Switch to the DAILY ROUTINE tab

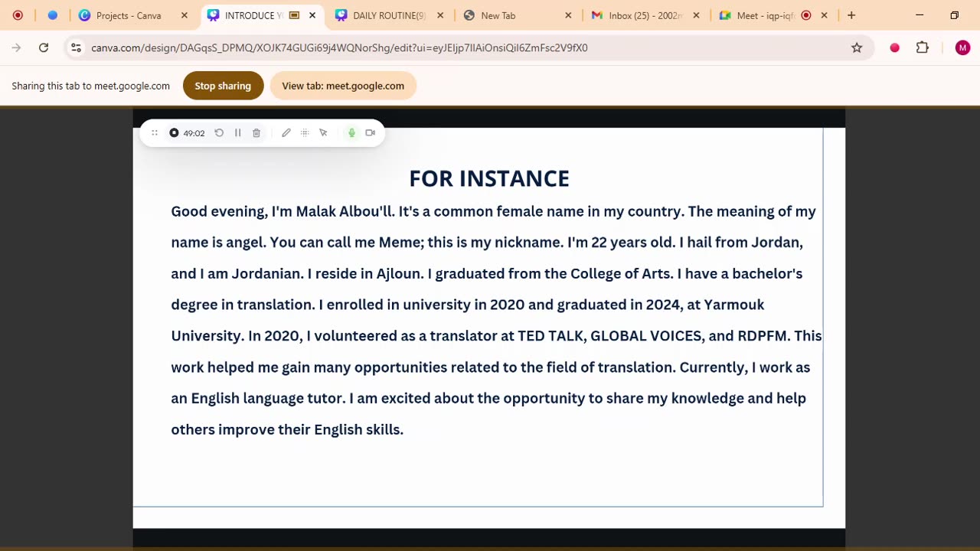point(388,15)
